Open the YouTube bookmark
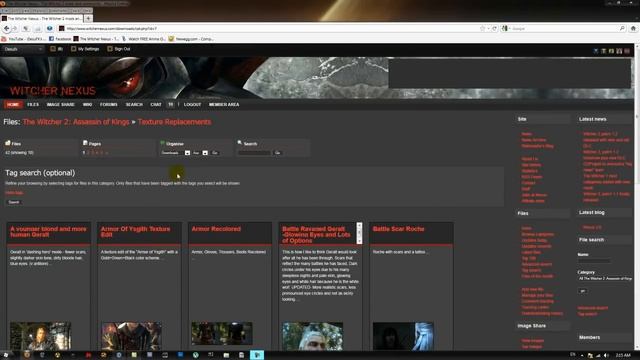The image size is (640, 360). pyautogui.click(x=23, y=39)
